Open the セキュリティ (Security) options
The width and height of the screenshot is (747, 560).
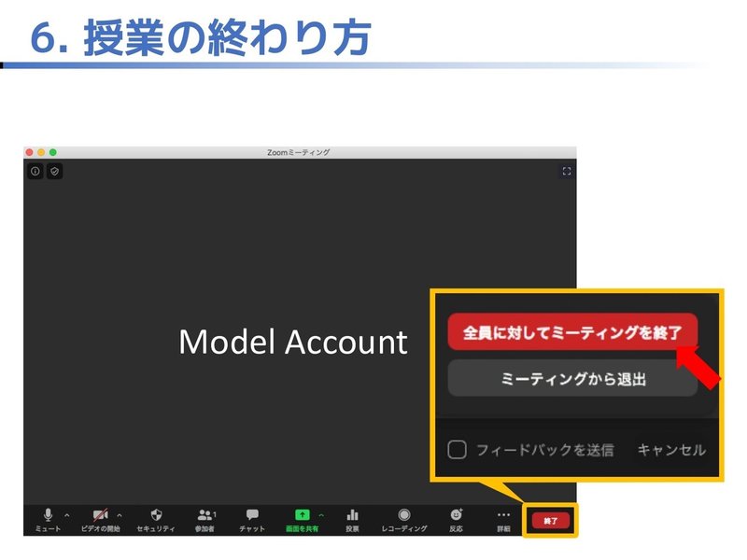click(154, 514)
